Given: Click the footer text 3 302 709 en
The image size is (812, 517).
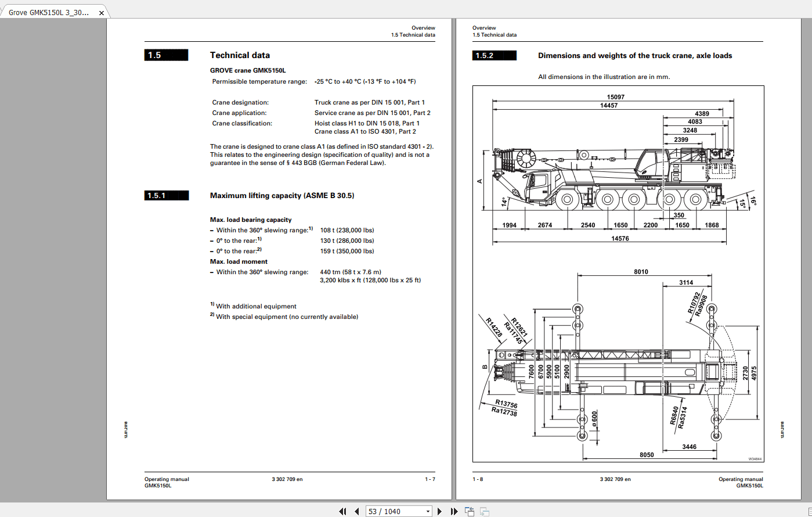Looking at the screenshot, I should (x=288, y=479).
